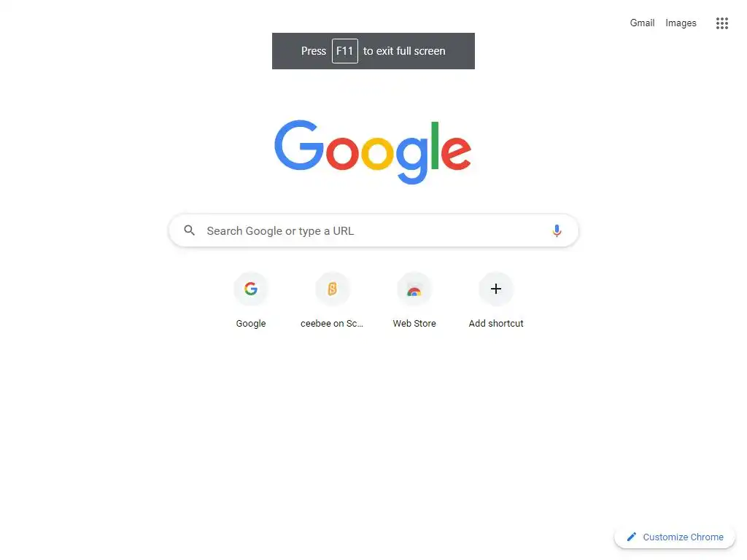The image size is (747, 560).
Task: Go to Google Images link
Action: 681,23
